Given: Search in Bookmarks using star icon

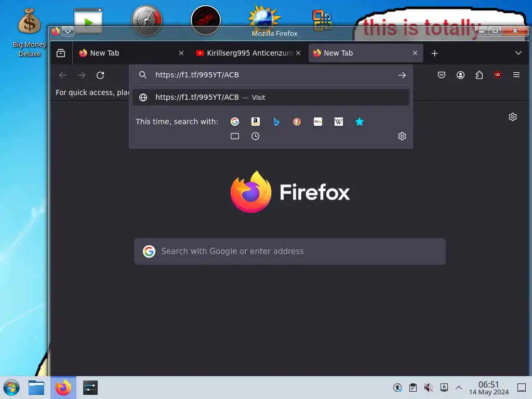Looking at the screenshot, I should 360,122.
